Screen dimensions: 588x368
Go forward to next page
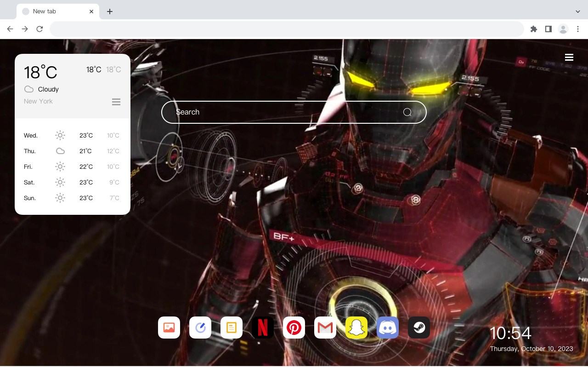(25, 29)
